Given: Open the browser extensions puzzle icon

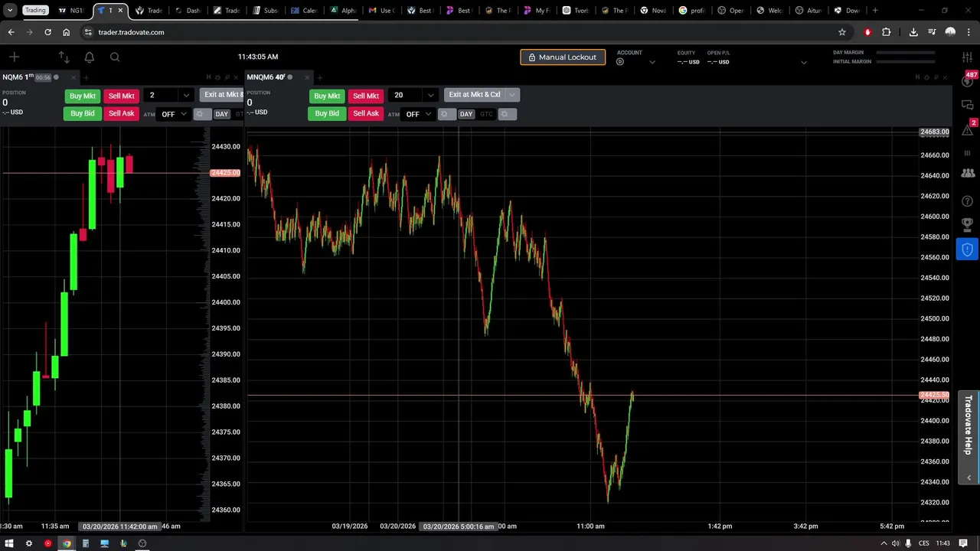Looking at the screenshot, I should (887, 32).
